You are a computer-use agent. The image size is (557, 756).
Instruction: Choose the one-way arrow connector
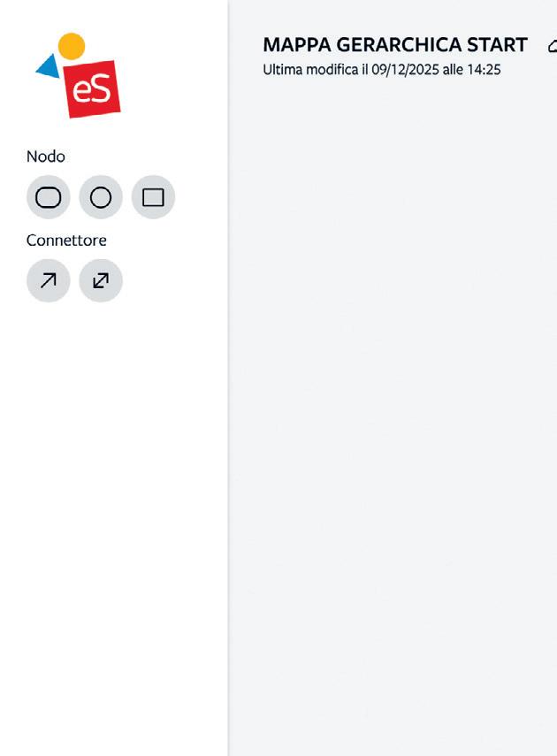49,280
